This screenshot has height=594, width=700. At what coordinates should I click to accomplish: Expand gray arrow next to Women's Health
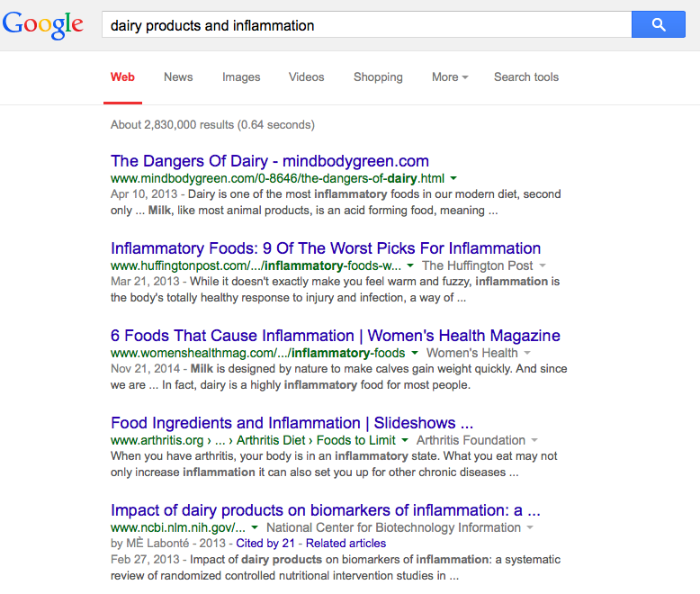click(x=527, y=353)
